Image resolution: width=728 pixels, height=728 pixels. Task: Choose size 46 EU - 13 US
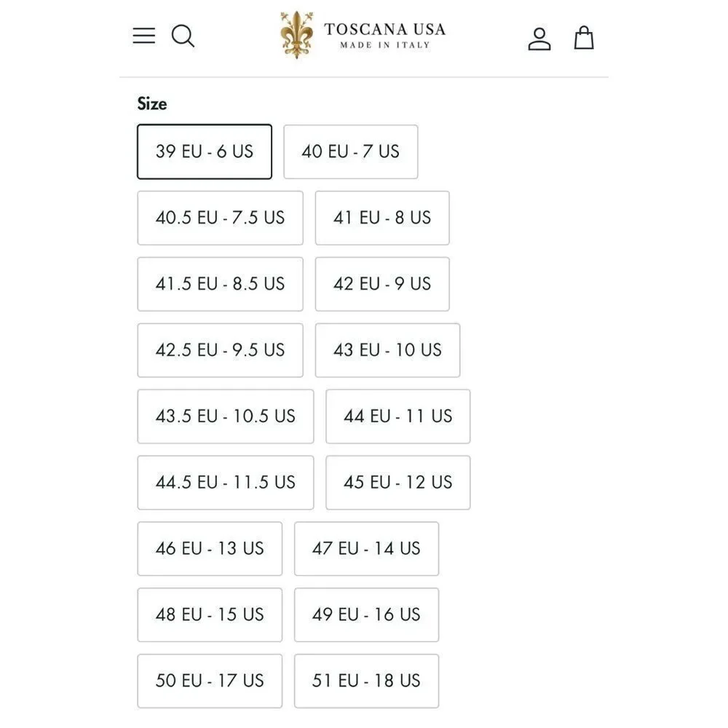210,549
